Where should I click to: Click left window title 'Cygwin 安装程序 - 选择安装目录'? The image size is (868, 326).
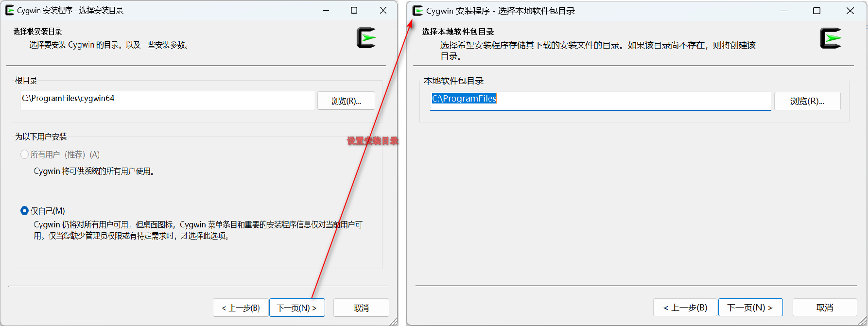[70, 10]
